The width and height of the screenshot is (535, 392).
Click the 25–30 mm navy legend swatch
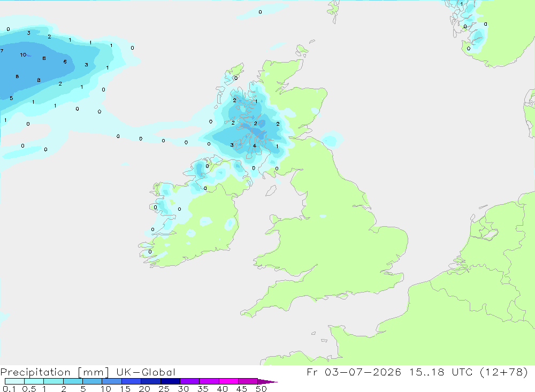tap(170, 381)
